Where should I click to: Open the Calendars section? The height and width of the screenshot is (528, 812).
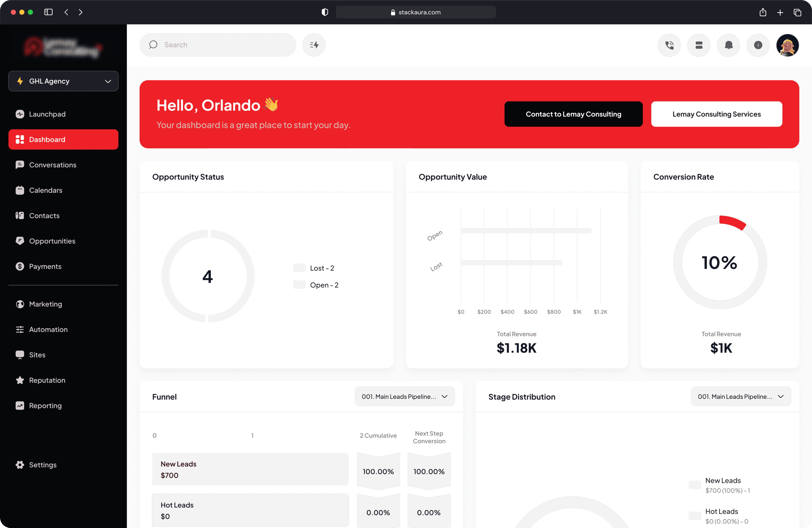tap(45, 190)
